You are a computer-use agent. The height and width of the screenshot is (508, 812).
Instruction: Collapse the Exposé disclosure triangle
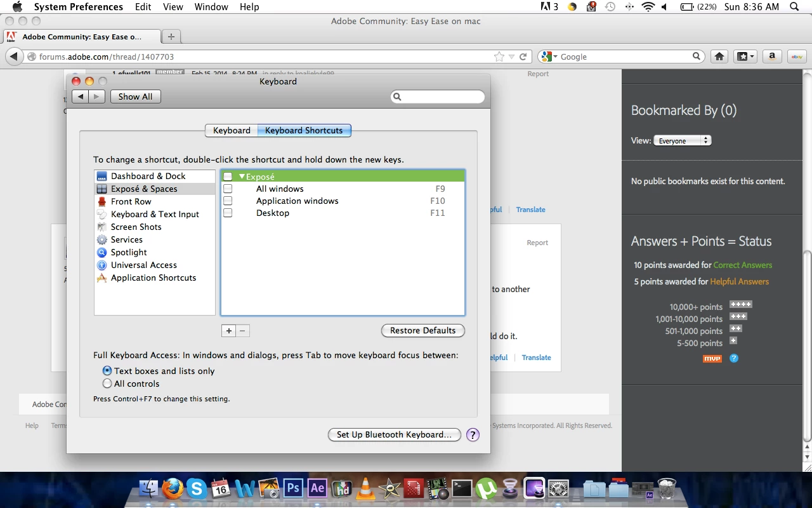click(242, 177)
